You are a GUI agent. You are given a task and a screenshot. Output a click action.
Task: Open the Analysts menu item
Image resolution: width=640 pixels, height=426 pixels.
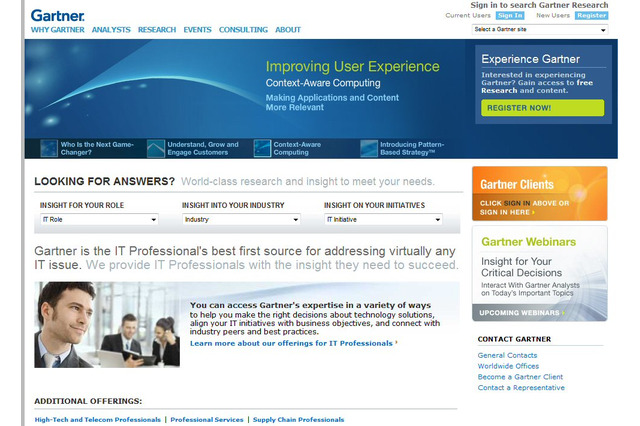point(111,30)
